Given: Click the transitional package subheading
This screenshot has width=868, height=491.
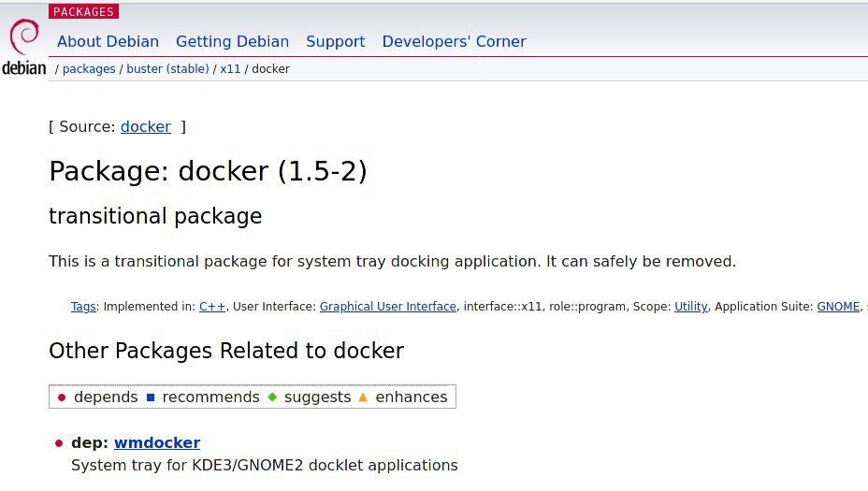Looking at the screenshot, I should [155, 216].
